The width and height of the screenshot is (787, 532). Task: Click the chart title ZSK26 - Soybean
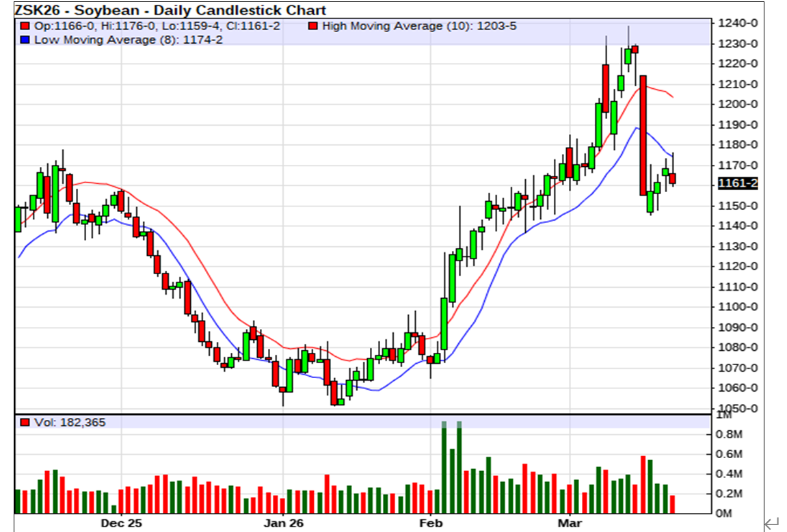[170, 10]
